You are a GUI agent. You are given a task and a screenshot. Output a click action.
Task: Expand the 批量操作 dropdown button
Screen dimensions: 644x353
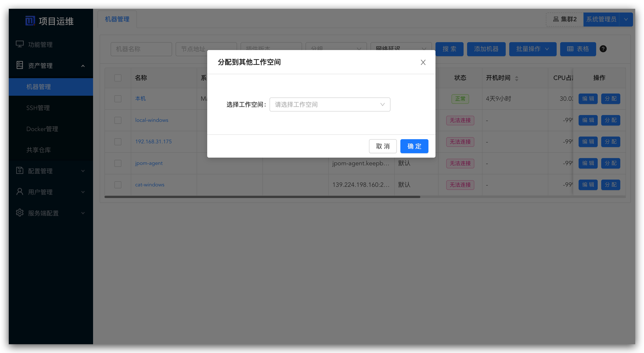coord(532,49)
